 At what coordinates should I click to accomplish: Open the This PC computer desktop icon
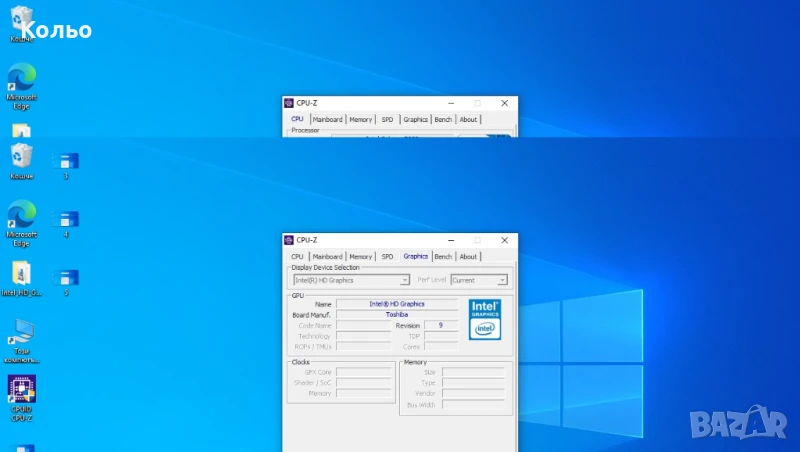(x=21, y=333)
